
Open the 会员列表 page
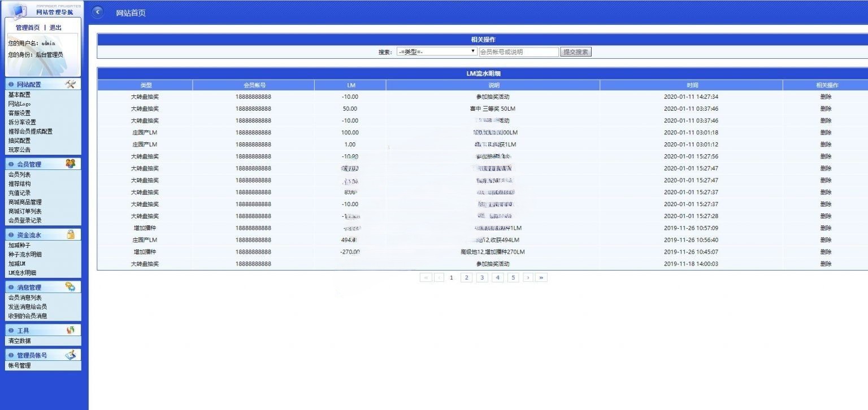19,175
